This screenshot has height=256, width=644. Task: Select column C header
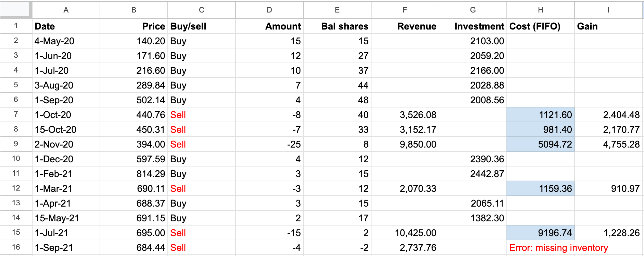coord(201,10)
